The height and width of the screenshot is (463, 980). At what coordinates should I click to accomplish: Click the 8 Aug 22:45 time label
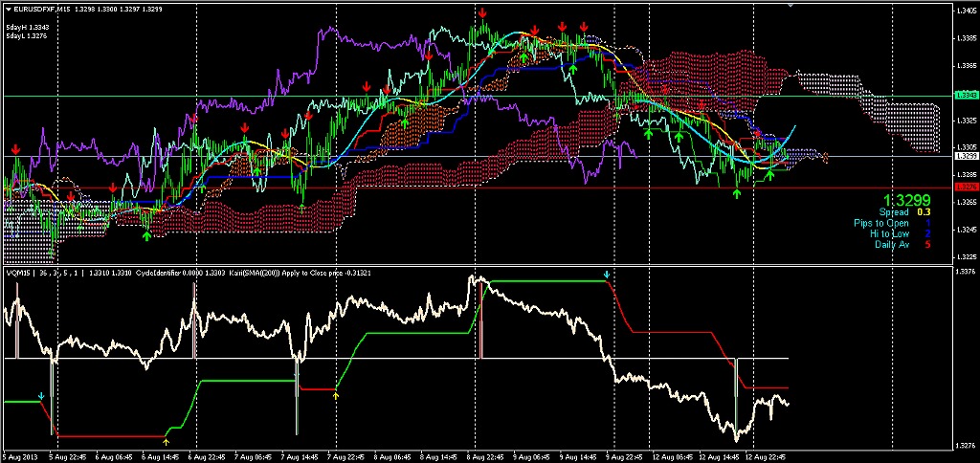tap(486, 456)
